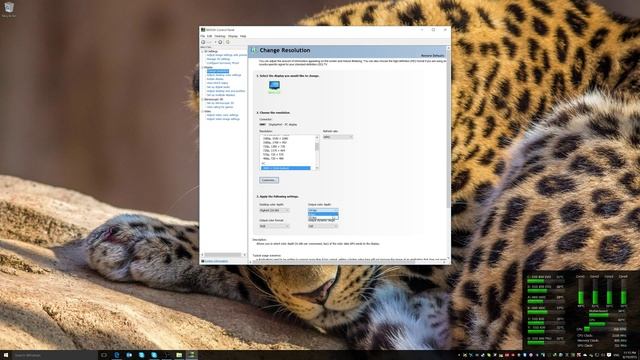Open the Desktop color depth dropdown

click(x=274, y=210)
